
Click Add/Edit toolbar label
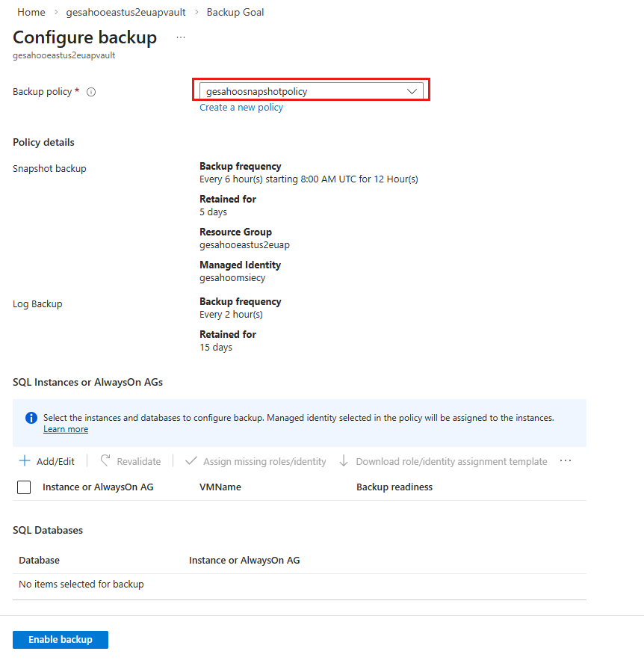[55, 462]
